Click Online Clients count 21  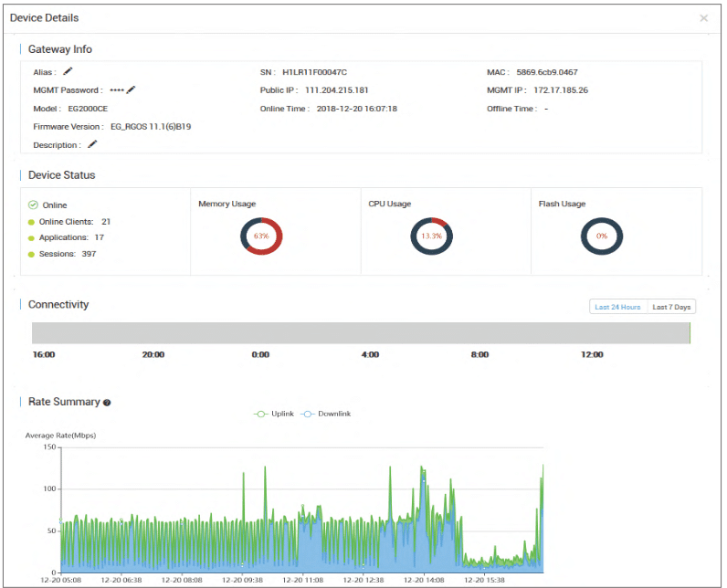[x=106, y=222]
